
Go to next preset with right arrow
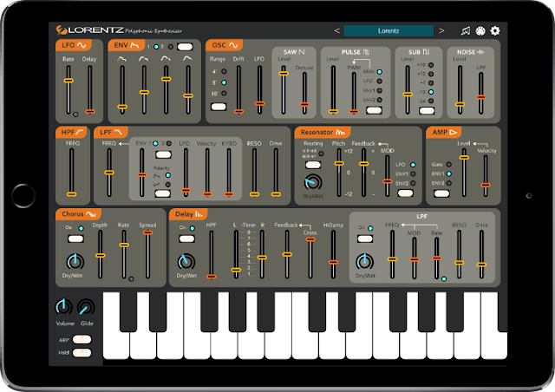(441, 31)
